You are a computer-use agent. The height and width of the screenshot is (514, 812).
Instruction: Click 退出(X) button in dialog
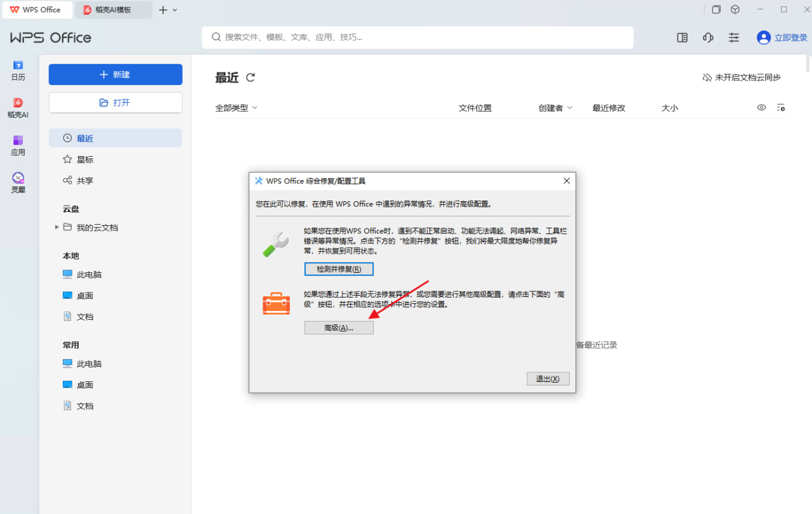548,378
